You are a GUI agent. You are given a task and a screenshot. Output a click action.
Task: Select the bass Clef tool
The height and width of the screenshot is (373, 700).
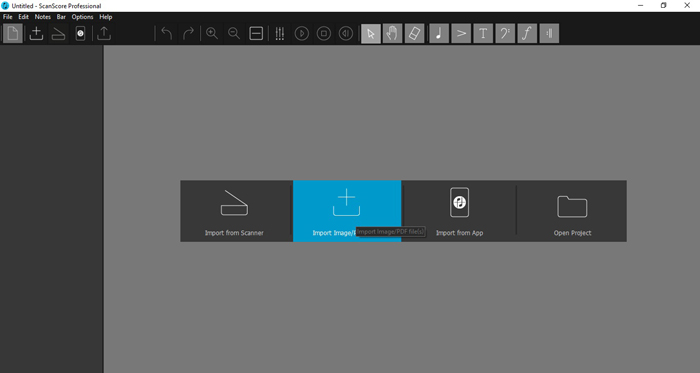tap(505, 33)
